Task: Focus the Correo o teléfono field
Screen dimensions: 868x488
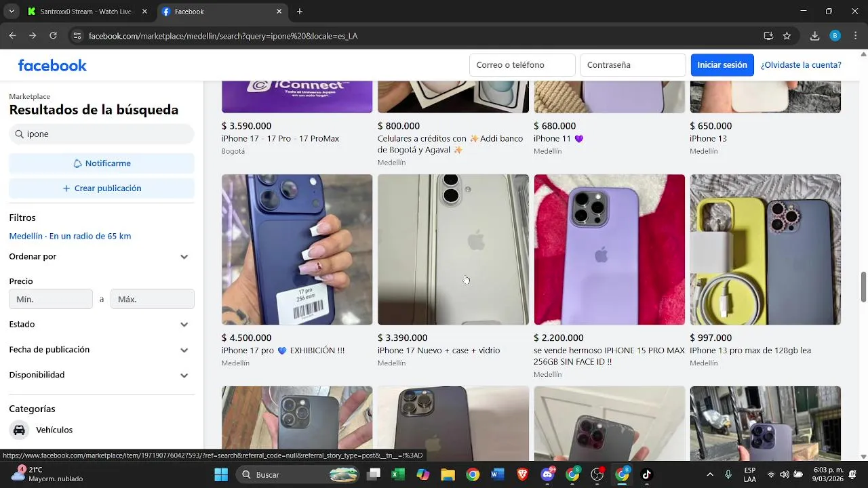Action: click(x=522, y=65)
